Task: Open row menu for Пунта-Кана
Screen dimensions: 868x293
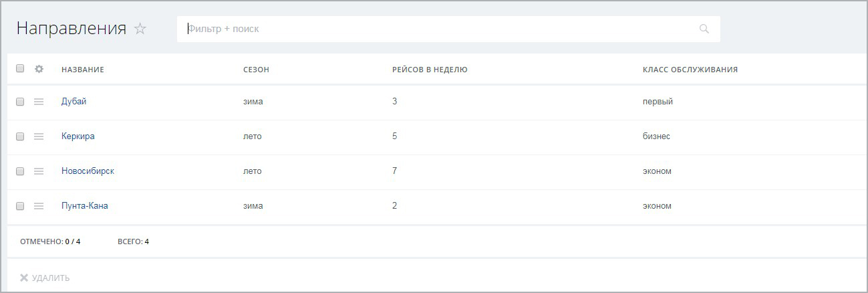Action: (x=39, y=205)
